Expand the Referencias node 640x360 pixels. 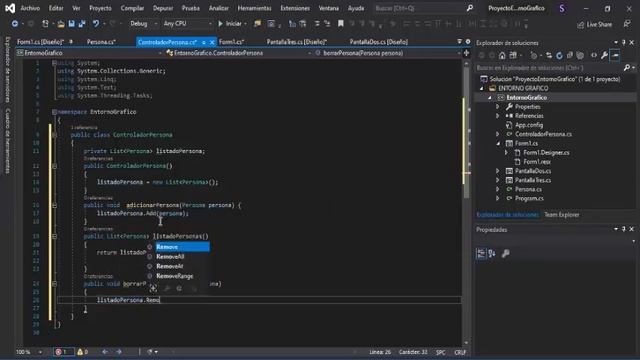pos(498,116)
